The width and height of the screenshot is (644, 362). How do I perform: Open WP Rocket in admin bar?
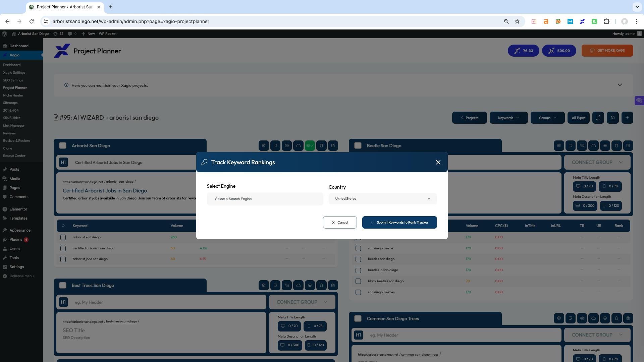tap(108, 34)
